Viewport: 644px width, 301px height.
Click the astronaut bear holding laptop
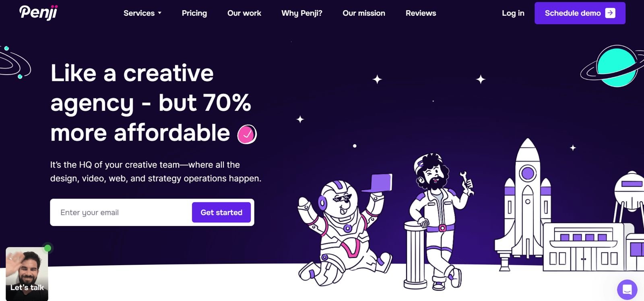tap(344, 230)
